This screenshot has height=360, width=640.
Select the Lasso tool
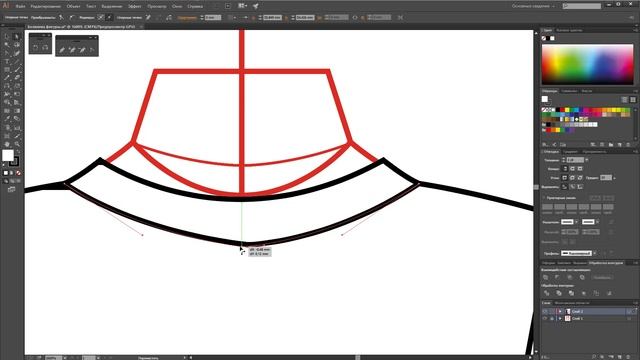17,45
